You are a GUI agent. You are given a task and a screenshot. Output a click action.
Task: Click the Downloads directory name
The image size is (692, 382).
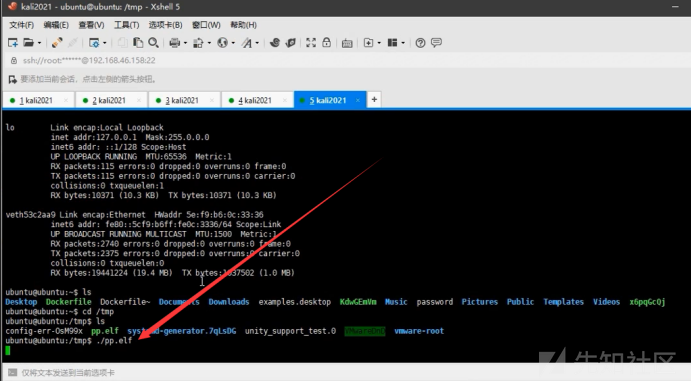[229, 302]
